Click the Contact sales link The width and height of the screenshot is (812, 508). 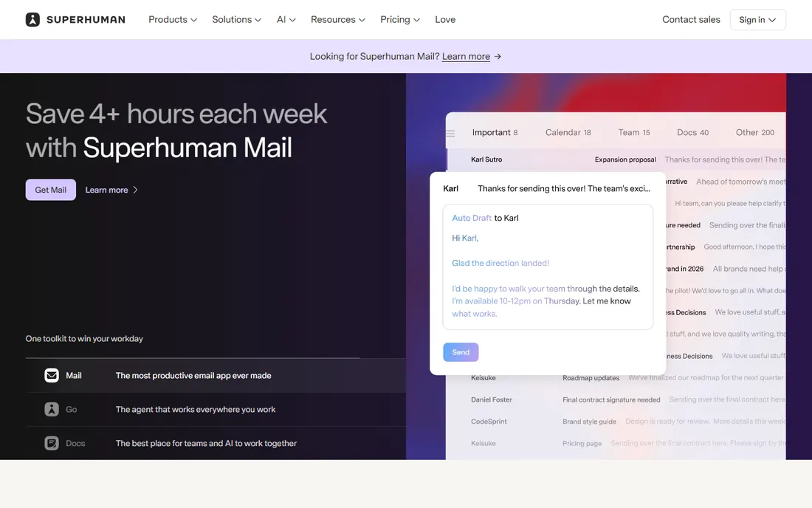point(691,20)
